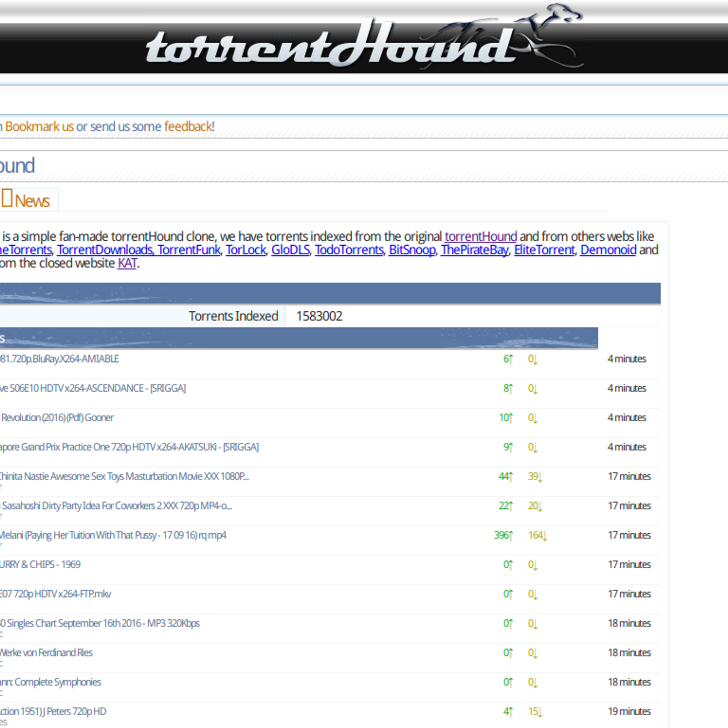728x728 pixels.
Task: Click leechers count 164
Action: (x=537, y=535)
